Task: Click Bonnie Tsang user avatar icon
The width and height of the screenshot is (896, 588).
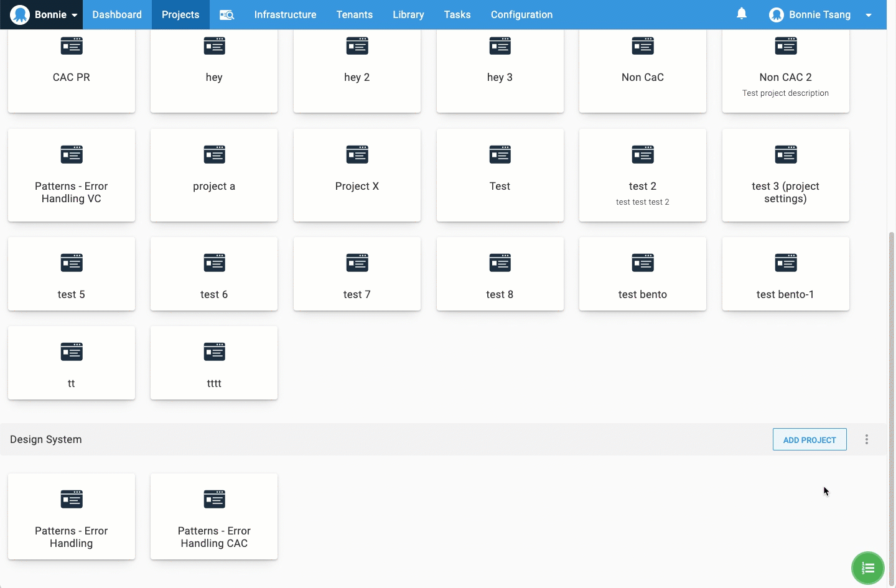Action: (x=776, y=14)
